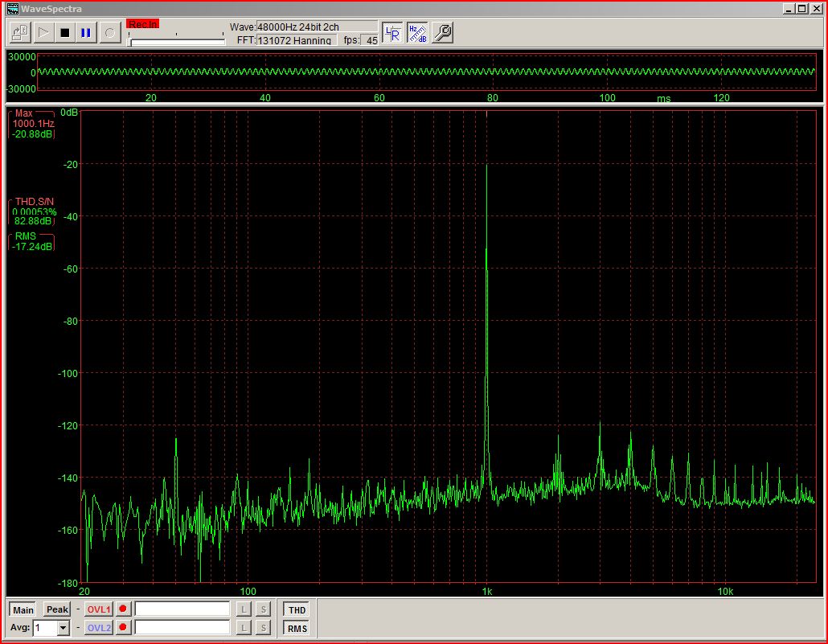828x644 pixels.
Task: Open the Avg count dropdown
Action: click(64, 628)
